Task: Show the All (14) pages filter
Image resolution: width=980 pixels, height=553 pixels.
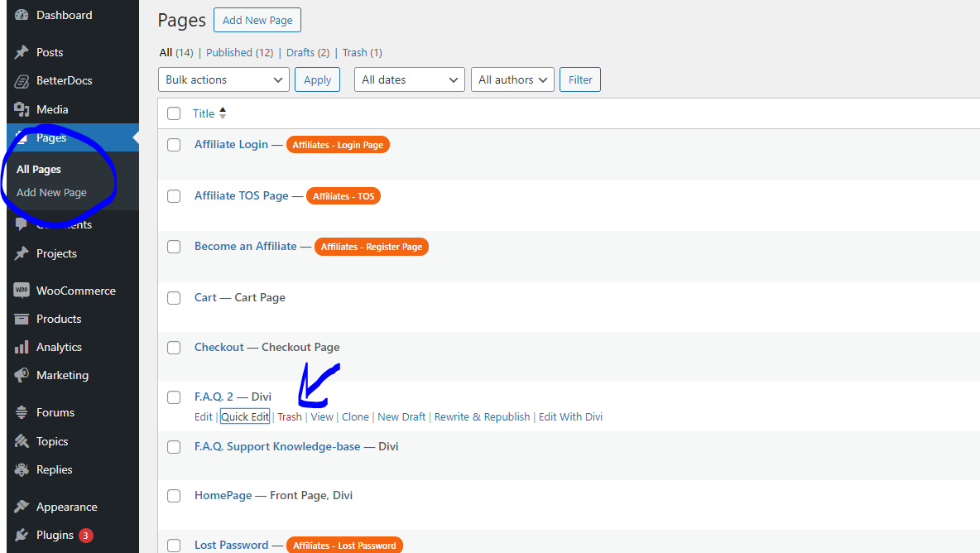Action: (175, 52)
